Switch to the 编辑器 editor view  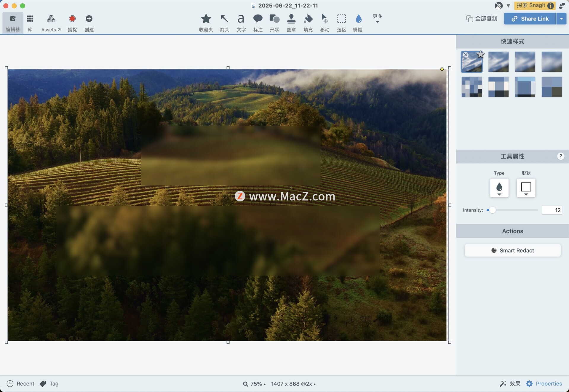13,23
